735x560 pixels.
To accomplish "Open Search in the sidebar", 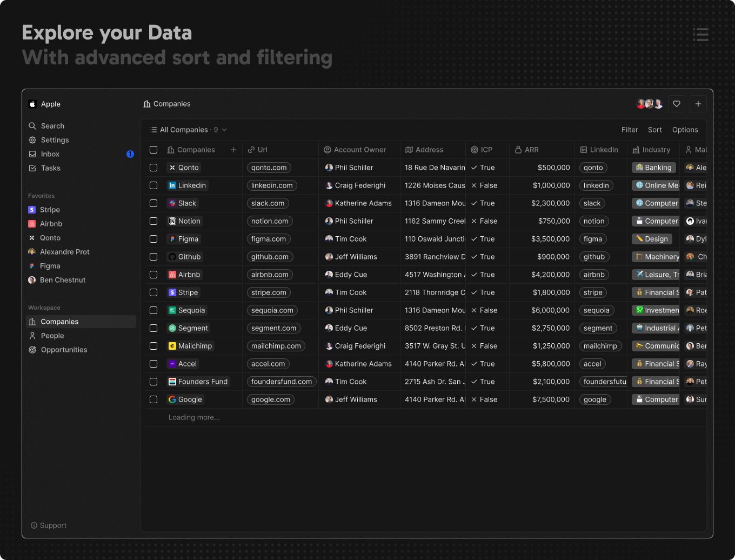I will click(x=52, y=126).
